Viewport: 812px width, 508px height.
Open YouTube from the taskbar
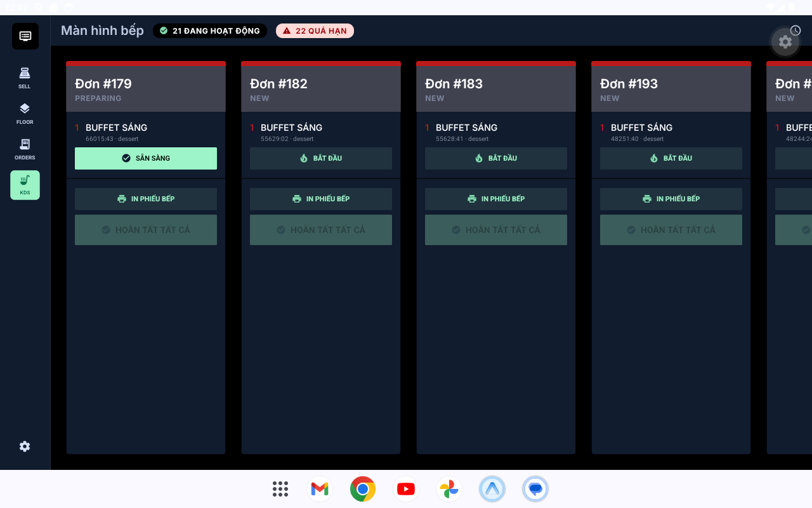[406, 489]
